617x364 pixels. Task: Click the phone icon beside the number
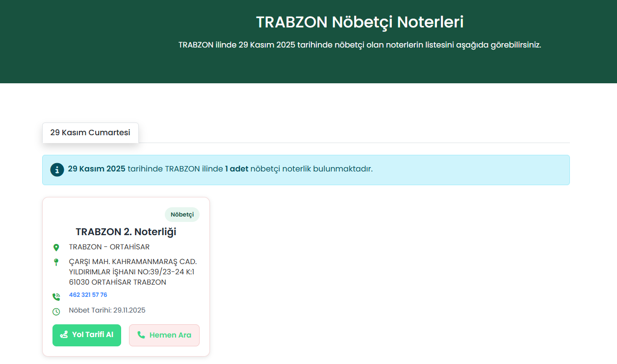point(56,296)
